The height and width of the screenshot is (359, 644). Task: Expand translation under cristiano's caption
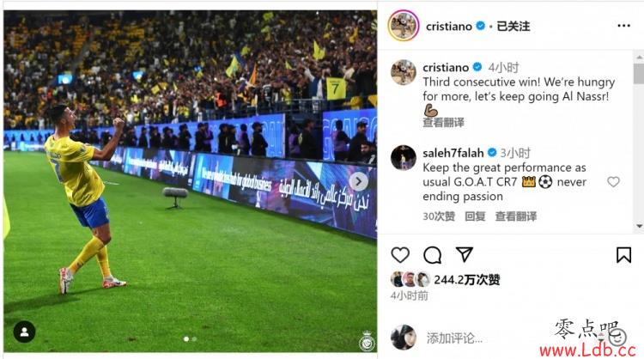coord(443,123)
